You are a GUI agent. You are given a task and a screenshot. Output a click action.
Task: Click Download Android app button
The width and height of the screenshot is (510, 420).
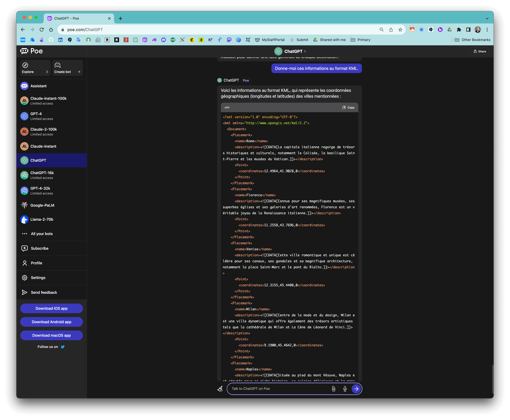pos(52,322)
